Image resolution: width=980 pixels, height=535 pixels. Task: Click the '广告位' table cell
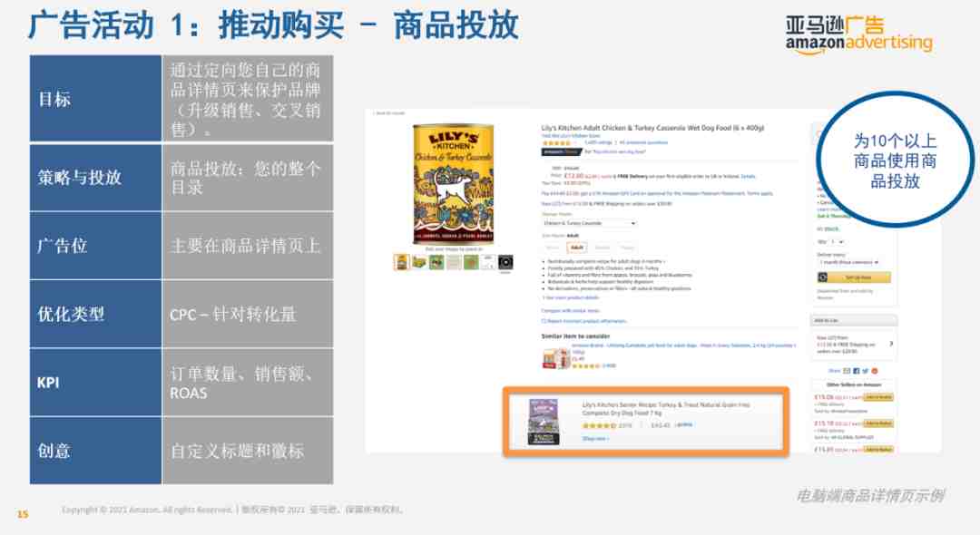95,246
